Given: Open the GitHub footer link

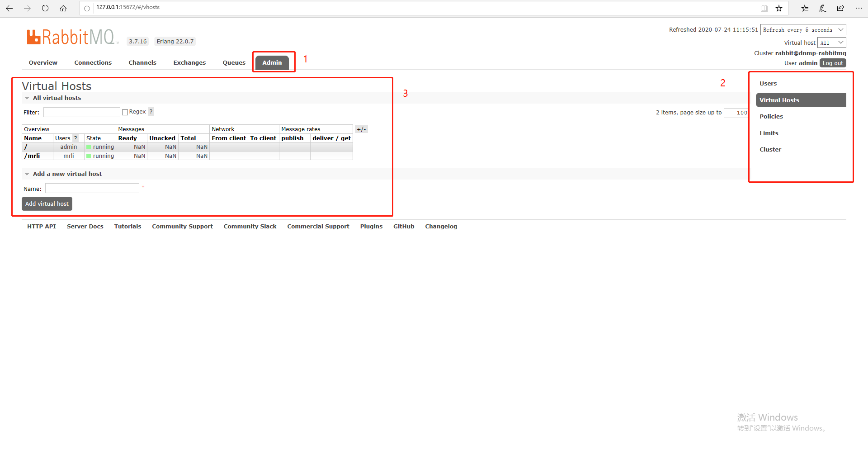Looking at the screenshot, I should (x=404, y=227).
